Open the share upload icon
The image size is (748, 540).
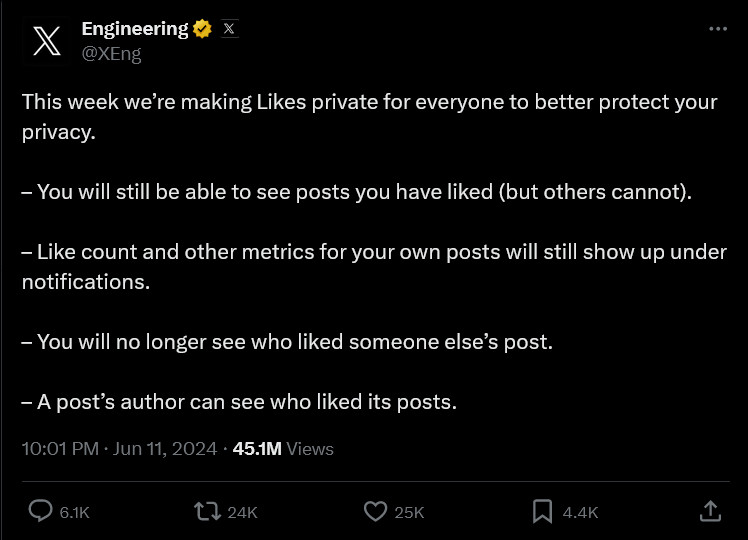tap(710, 511)
